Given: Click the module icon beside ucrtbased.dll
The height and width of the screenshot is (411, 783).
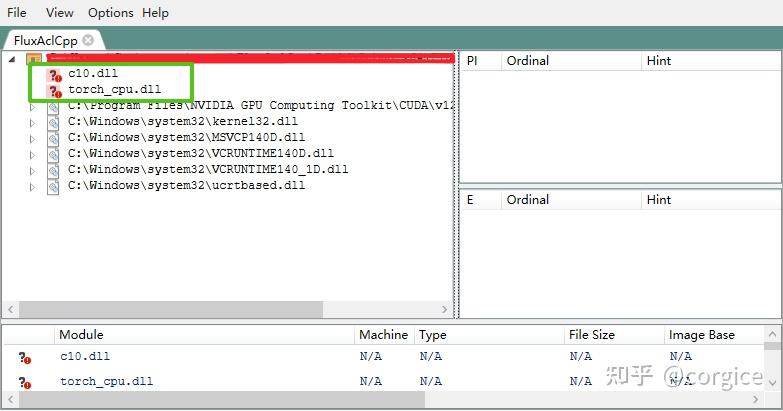Looking at the screenshot, I should [53, 187].
